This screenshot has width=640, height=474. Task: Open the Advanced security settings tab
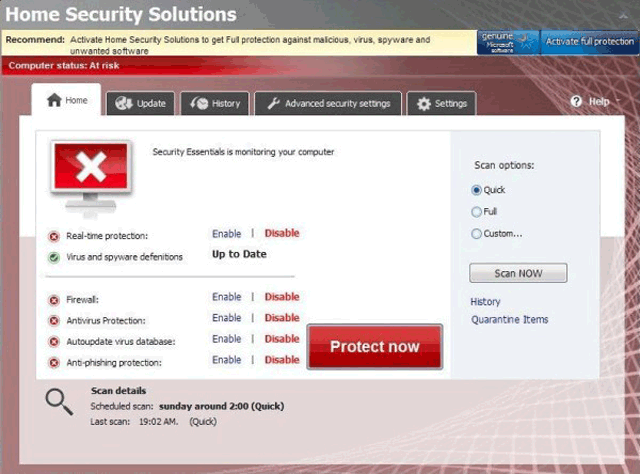pyautogui.click(x=328, y=103)
